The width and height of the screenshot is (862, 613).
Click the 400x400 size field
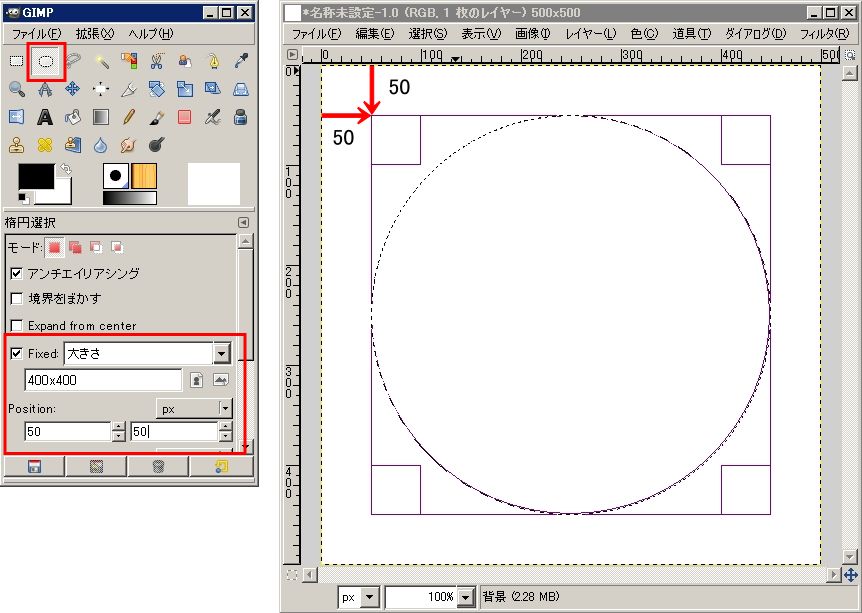point(103,380)
